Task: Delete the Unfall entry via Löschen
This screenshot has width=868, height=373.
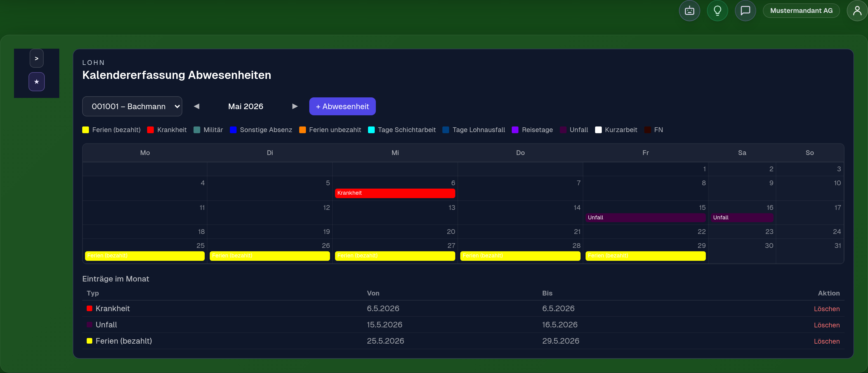Action: point(827,325)
